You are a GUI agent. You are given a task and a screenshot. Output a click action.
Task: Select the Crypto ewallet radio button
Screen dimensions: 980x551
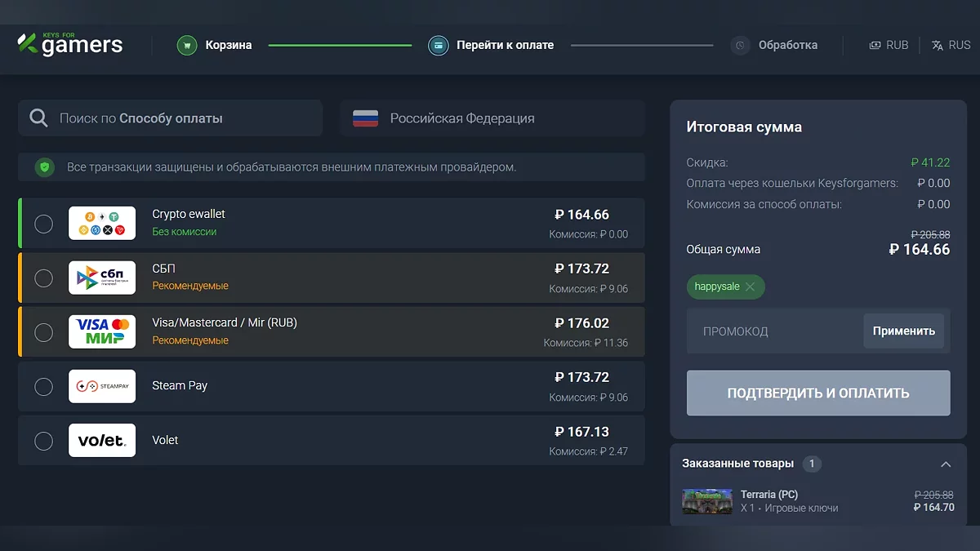coord(44,224)
